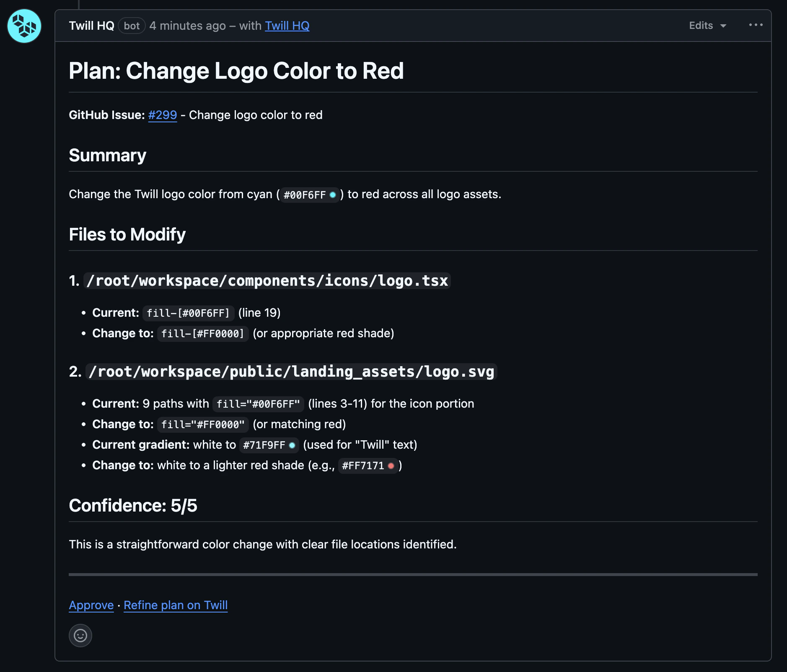Image resolution: width=787 pixels, height=672 pixels.
Task: Click the straightforward color change sentence
Action: pyautogui.click(x=263, y=544)
